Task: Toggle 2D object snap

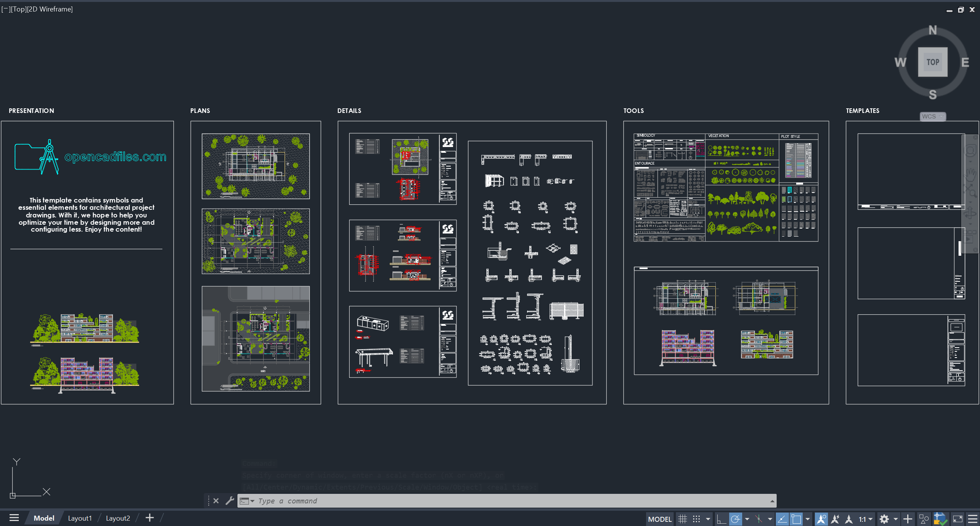Action: pos(796,519)
